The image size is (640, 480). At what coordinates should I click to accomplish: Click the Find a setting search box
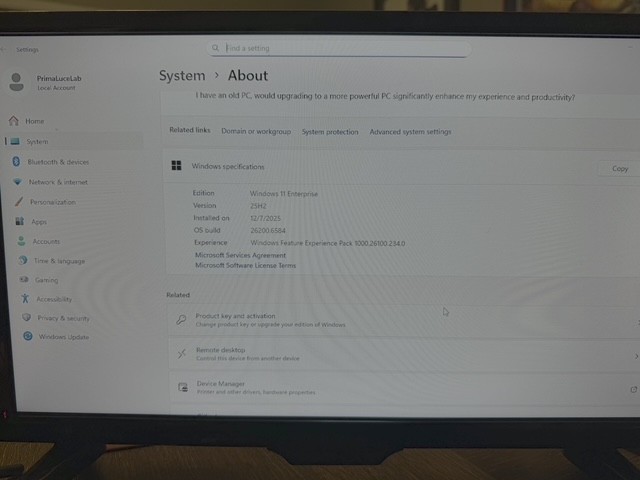340,48
